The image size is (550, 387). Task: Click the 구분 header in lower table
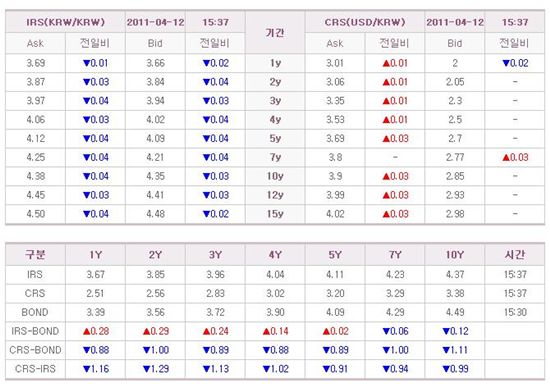coord(35,254)
